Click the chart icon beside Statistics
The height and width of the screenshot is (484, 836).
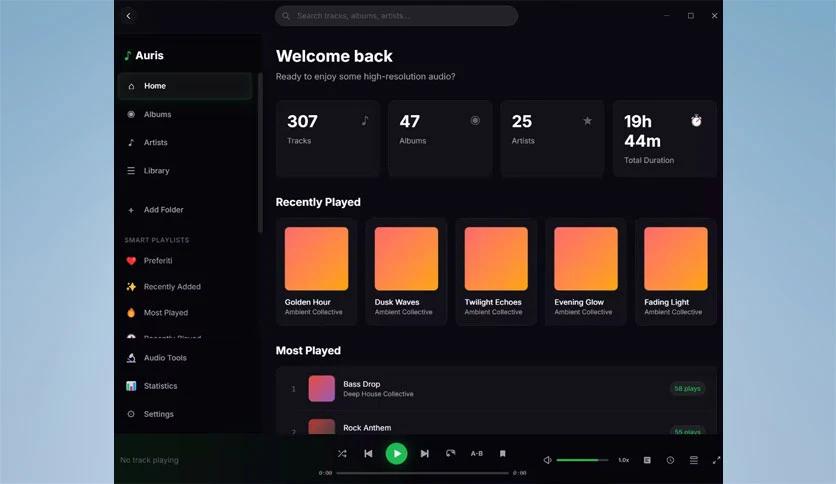pos(131,386)
